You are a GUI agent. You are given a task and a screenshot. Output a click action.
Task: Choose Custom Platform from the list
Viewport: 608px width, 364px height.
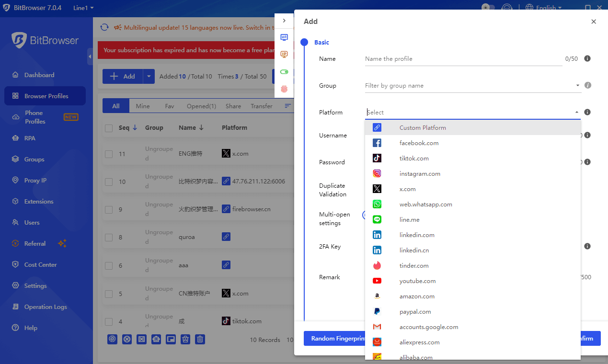[472, 127]
